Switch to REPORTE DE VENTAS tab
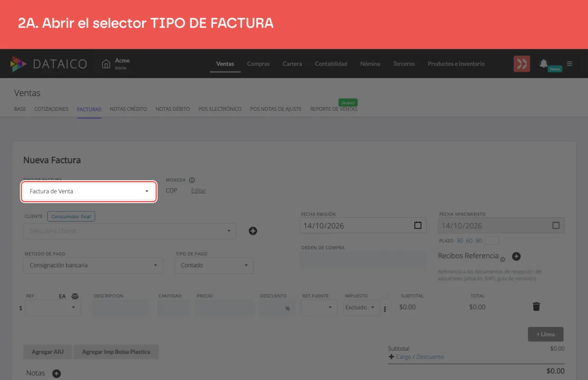The height and width of the screenshot is (380, 588). pyautogui.click(x=334, y=109)
